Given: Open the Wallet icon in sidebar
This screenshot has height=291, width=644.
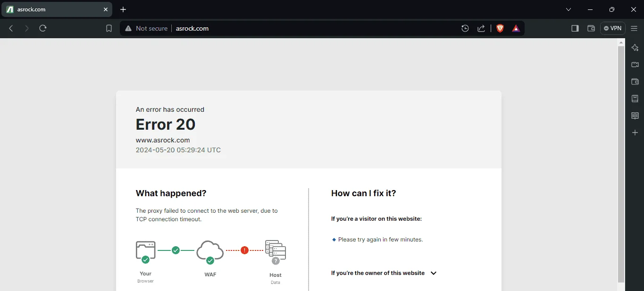Looking at the screenshot, I should (x=635, y=82).
